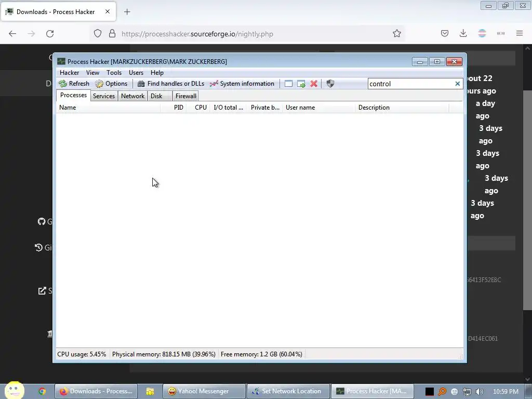
Task: Switch to the Services tab
Action: [104, 96]
